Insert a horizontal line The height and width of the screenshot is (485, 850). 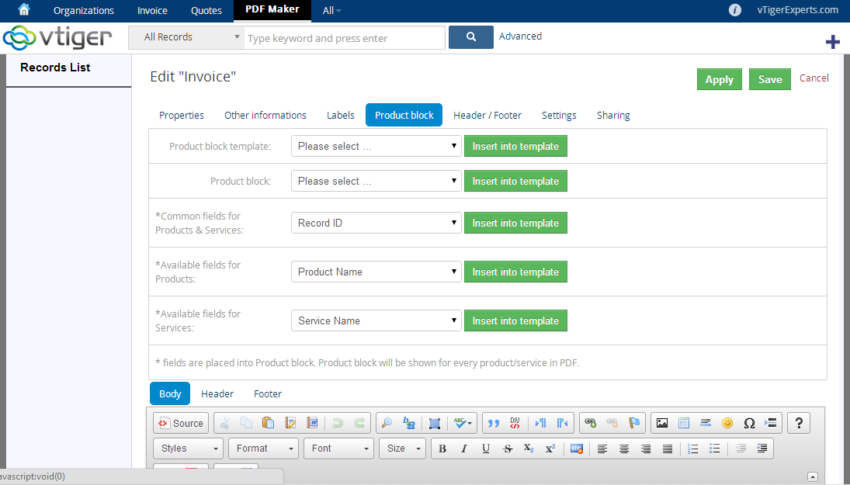[705, 423]
